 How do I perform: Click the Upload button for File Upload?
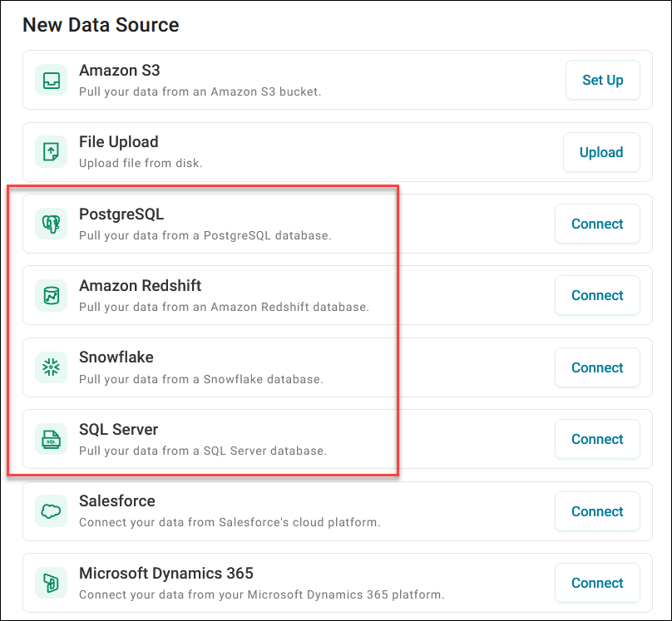[601, 152]
